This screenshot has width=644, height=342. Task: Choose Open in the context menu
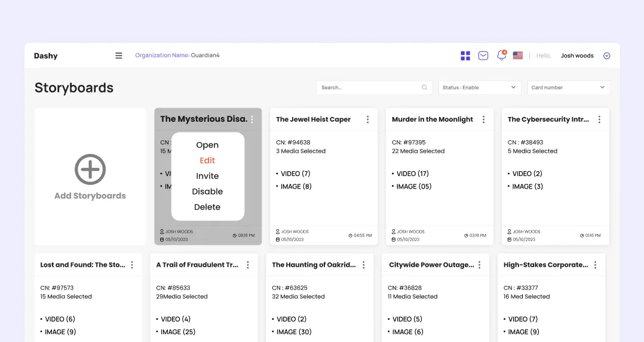207,145
